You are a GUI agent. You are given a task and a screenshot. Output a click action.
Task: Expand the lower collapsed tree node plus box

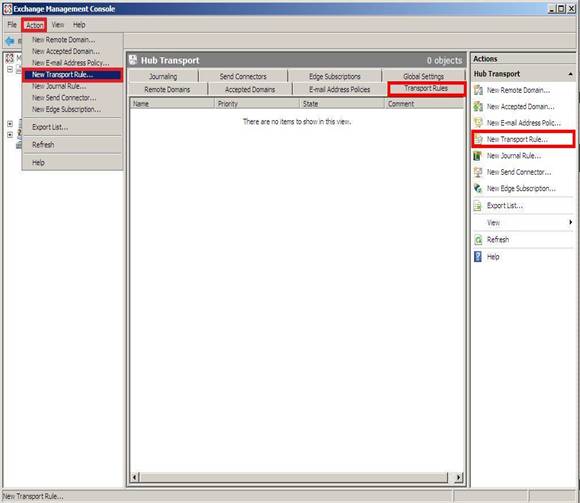[10, 135]
